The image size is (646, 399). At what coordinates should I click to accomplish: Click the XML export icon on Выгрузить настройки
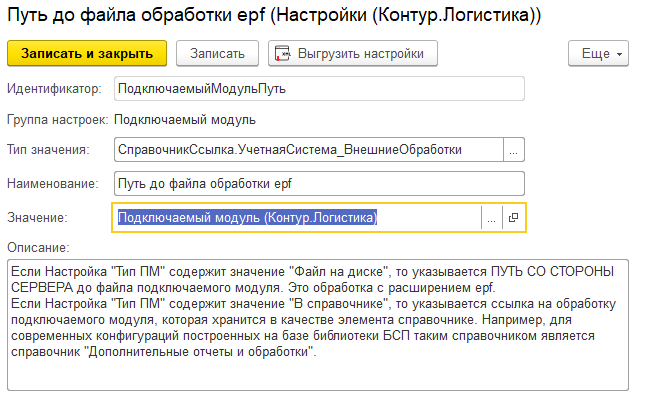(x=282, y=54)
